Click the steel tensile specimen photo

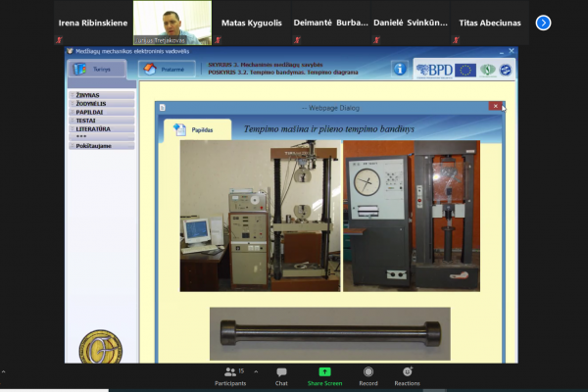click(330, 334)
